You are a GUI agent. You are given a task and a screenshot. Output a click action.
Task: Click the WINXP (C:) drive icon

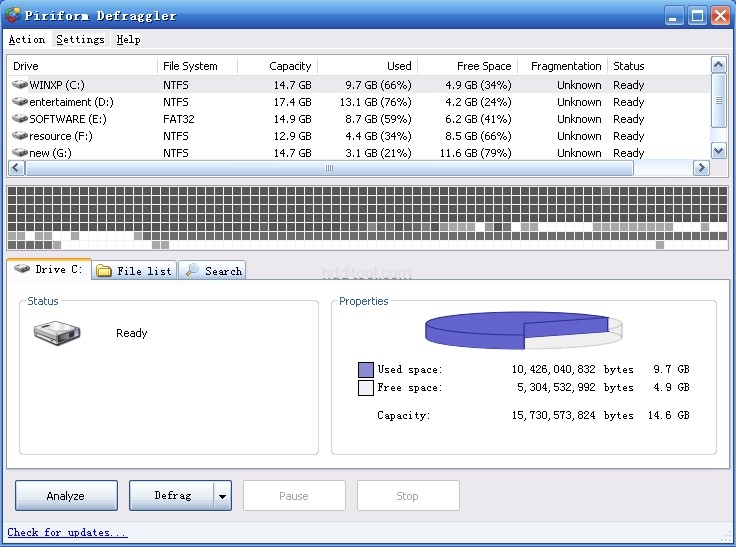20,85
